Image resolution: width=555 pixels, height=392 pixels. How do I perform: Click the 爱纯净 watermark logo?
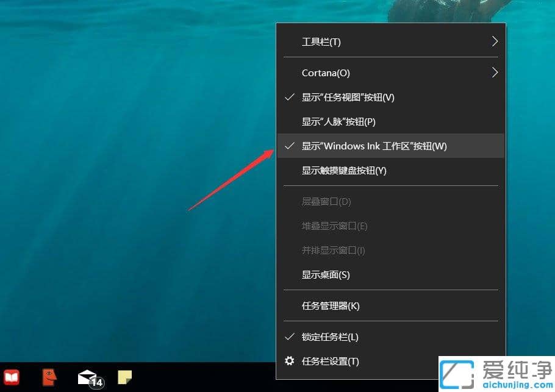point(454,372)
